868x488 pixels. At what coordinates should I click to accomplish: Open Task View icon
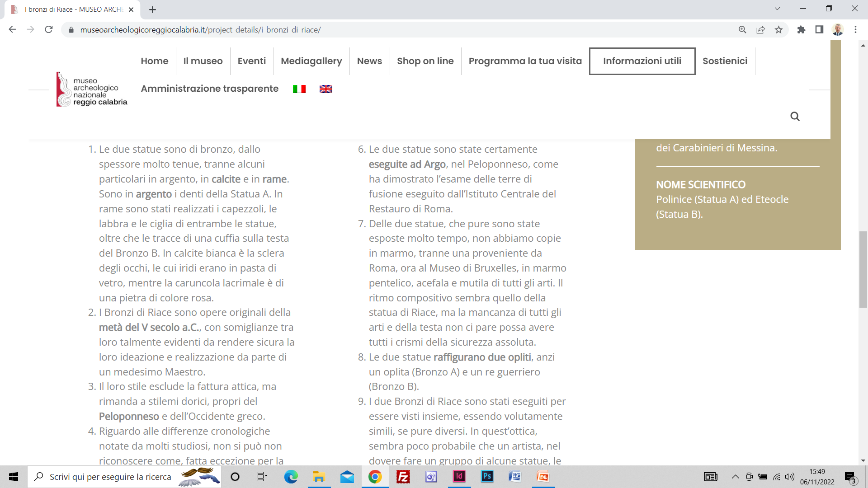point(262,477)
